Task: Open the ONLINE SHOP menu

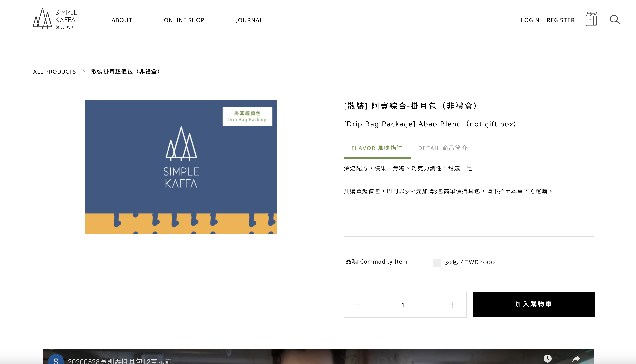Action: point(184,20)
